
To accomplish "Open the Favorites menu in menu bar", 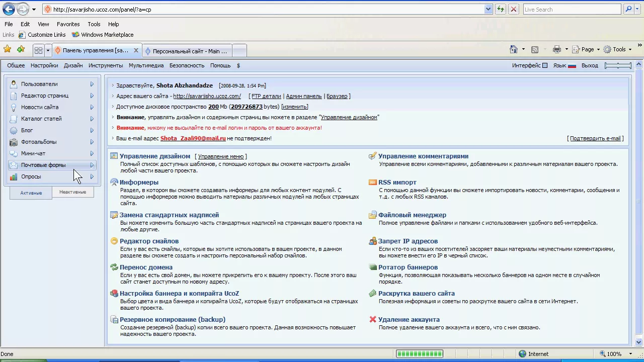I will [68, 24].
